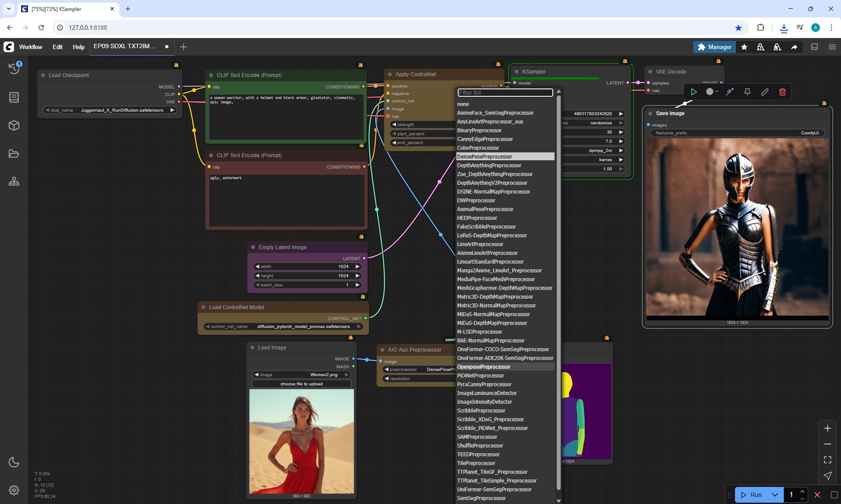Open the node color picker dropdown
This screenshot has height=504, width=841.
[712, 92]
